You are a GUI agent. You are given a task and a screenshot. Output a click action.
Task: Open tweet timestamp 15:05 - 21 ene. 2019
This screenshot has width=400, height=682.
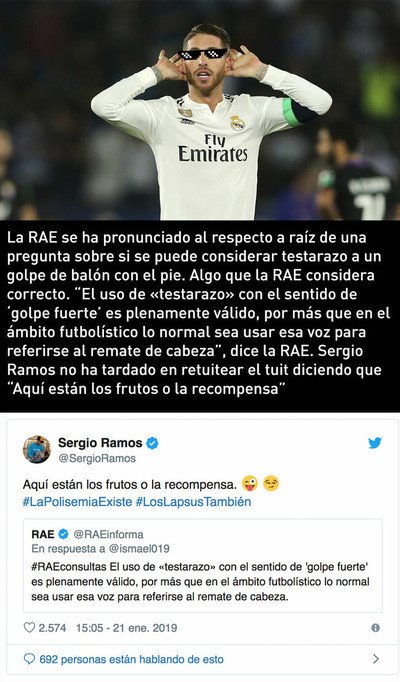pos(127,628)
